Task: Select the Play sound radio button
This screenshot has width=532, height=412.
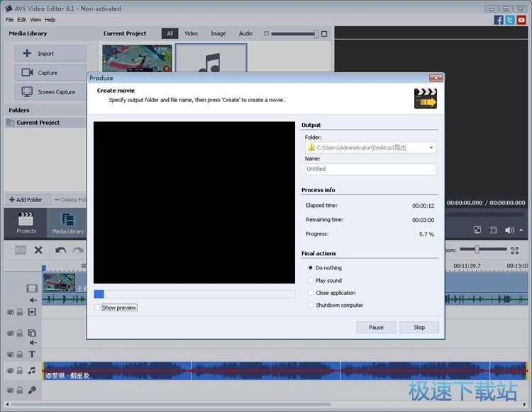Action: coord(310,280)
